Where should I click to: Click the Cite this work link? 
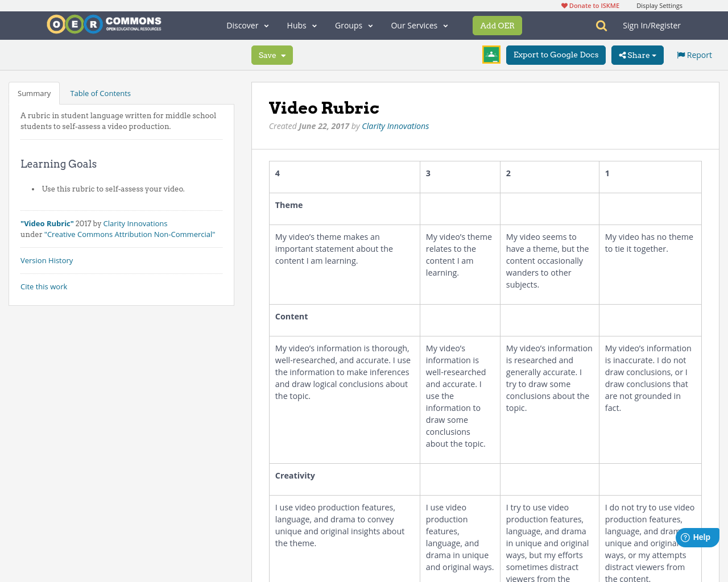44,286
